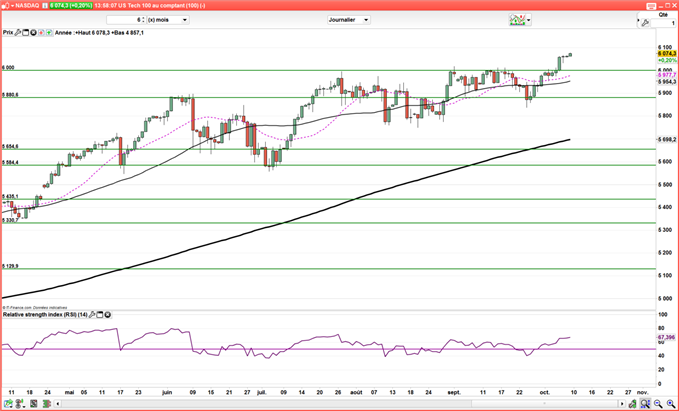
Task: Click the second bottom-left toolbar icon
Action: click(19, 404)
